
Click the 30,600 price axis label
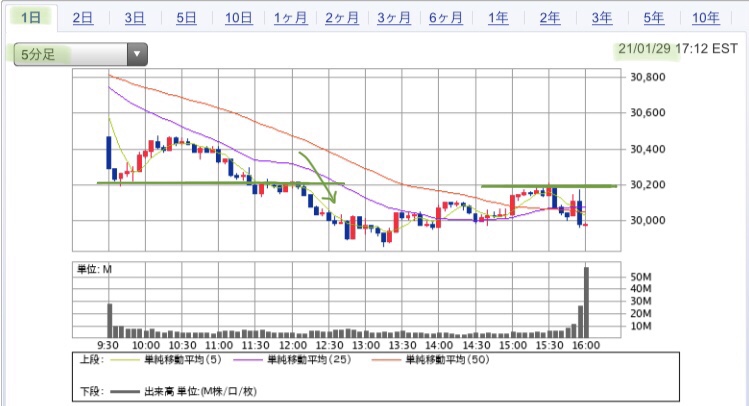648,113
